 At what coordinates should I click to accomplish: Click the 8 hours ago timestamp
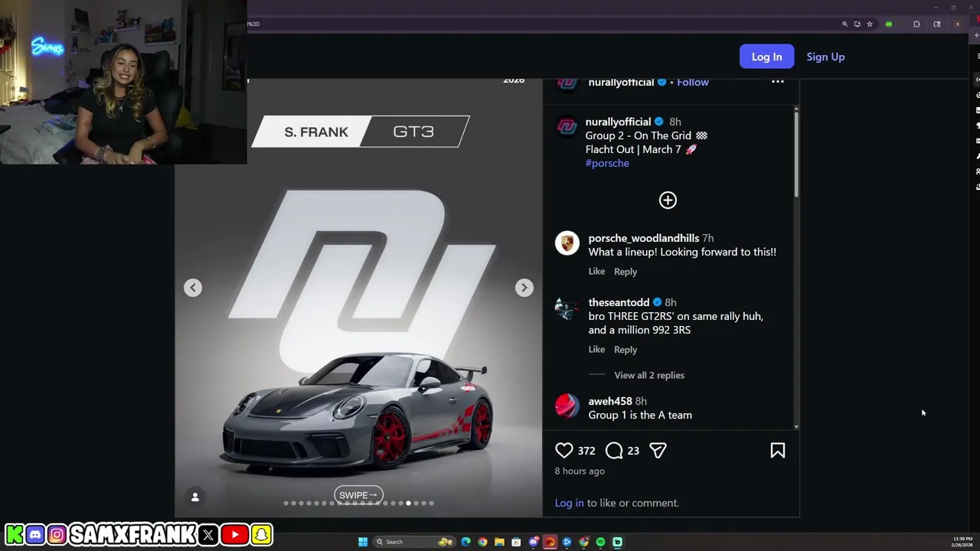[x=580, y=471]
